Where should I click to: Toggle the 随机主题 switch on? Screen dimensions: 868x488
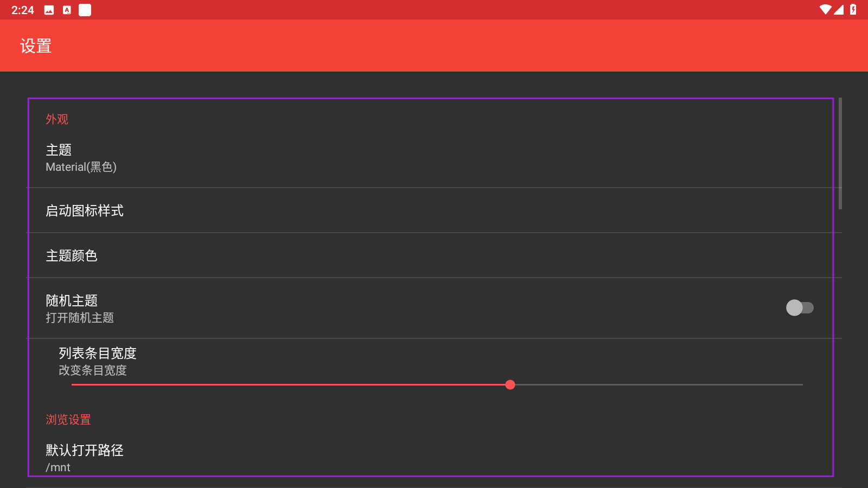point(800,307)
